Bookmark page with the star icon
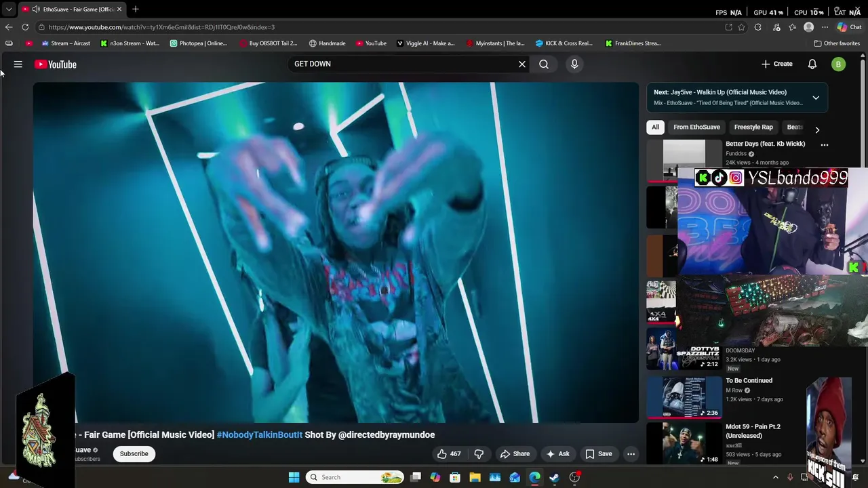This screenshot has height=488, width=868. [742, 27]
